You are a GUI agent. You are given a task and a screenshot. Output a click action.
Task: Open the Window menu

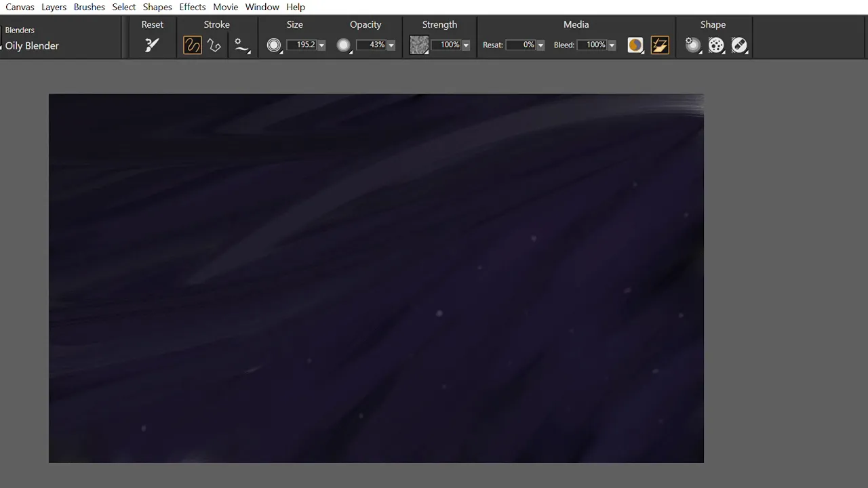pyautogui.click(x=262, y=7)
